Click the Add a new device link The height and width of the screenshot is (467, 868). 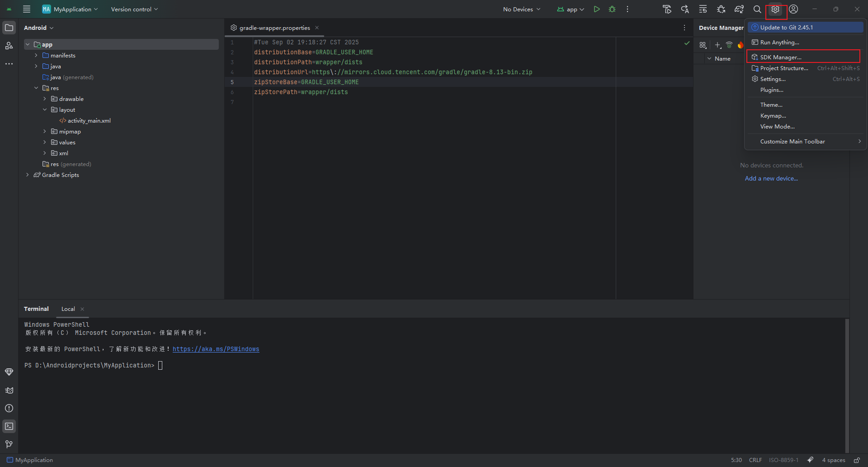(x=771, y=178)
